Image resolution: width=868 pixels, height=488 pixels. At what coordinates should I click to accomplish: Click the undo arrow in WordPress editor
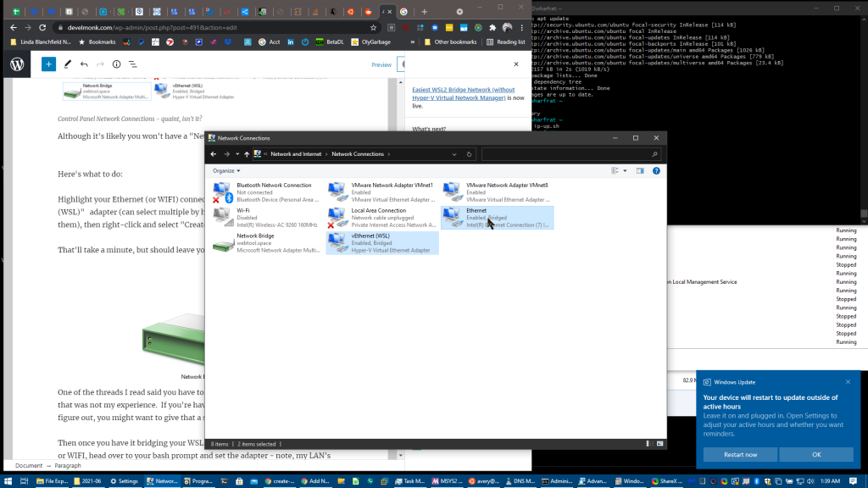(x=83, y=64)
